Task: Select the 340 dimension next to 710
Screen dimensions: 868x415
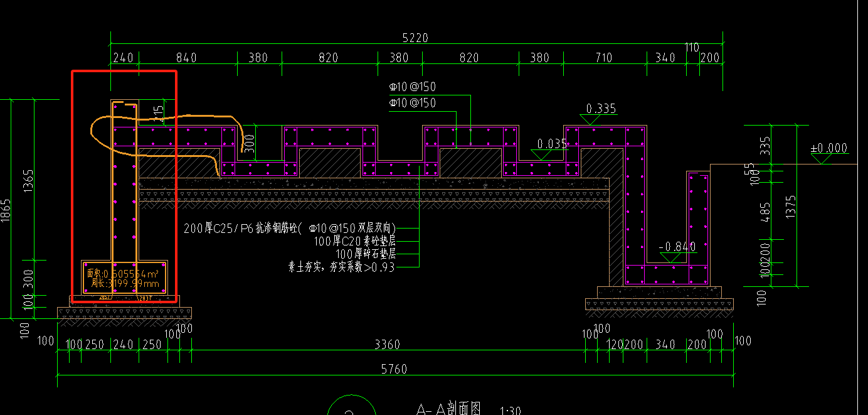Action: pyautogui.click(x=665, y=58)
